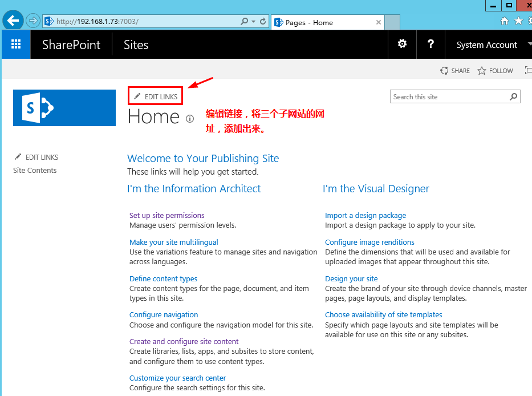Click pencil icon beside sidebar EDIT LINKS
This screenshot has width=532, height=396.
click(x=18, y=157)
